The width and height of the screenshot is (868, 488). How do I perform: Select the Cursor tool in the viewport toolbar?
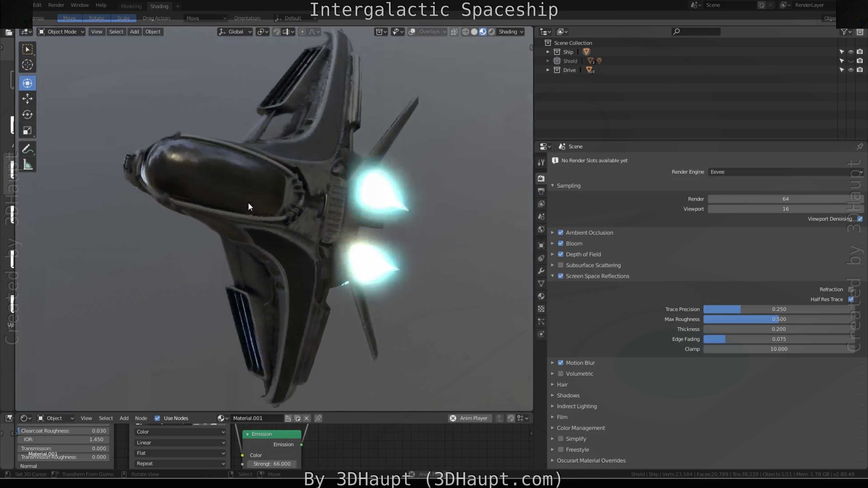click(27, 65)
